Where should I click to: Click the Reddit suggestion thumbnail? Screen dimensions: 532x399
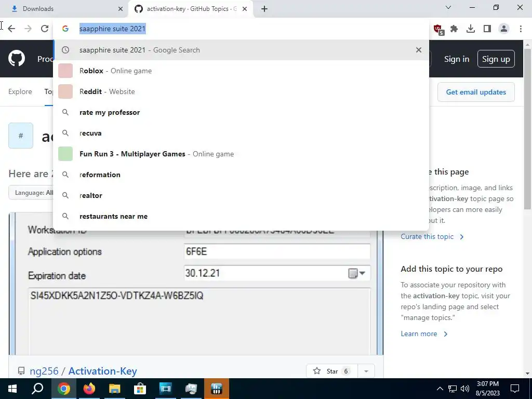pos(65,91)
